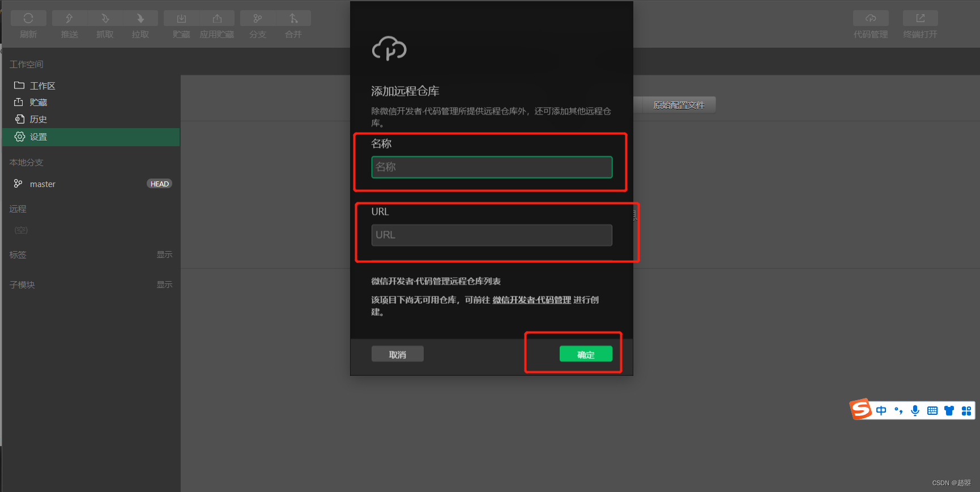Click the 远程 remote section header
Screen dimensions: 980x492
[18, 209]
